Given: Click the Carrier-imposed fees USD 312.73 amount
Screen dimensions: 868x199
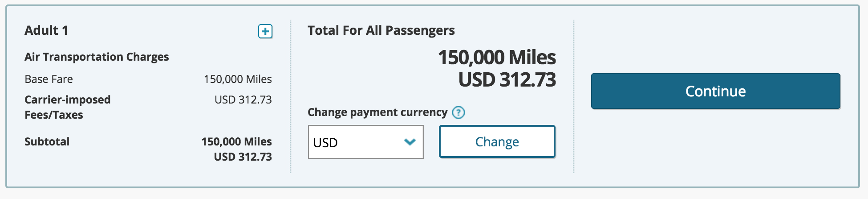Looking at the screenshot, I should point(243,99).
